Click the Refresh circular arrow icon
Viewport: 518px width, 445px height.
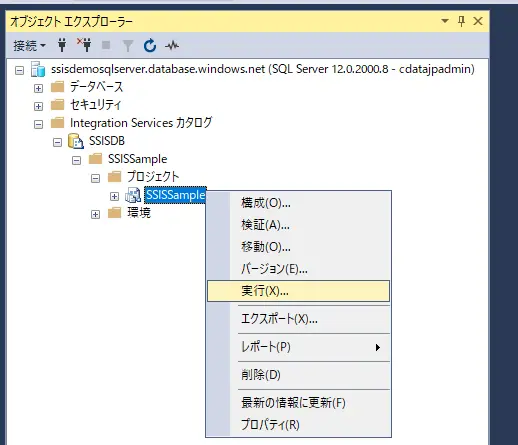(x=150, y=45)
